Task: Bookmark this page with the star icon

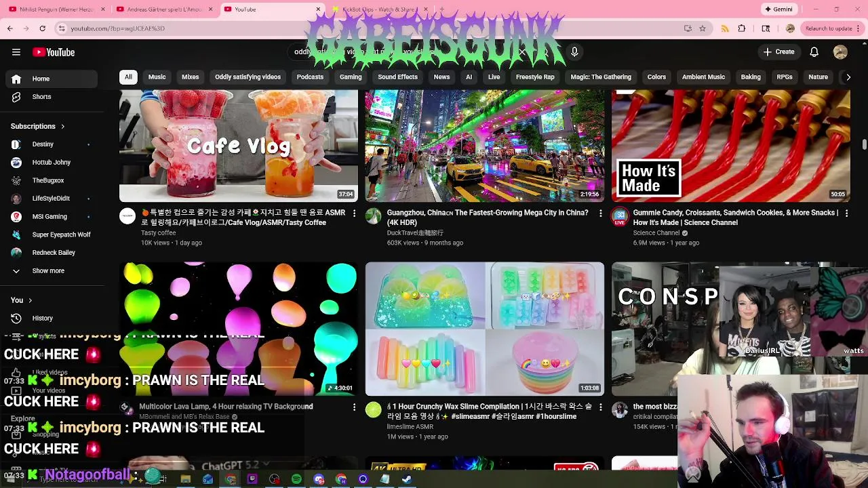Action: tap(703, 28)
